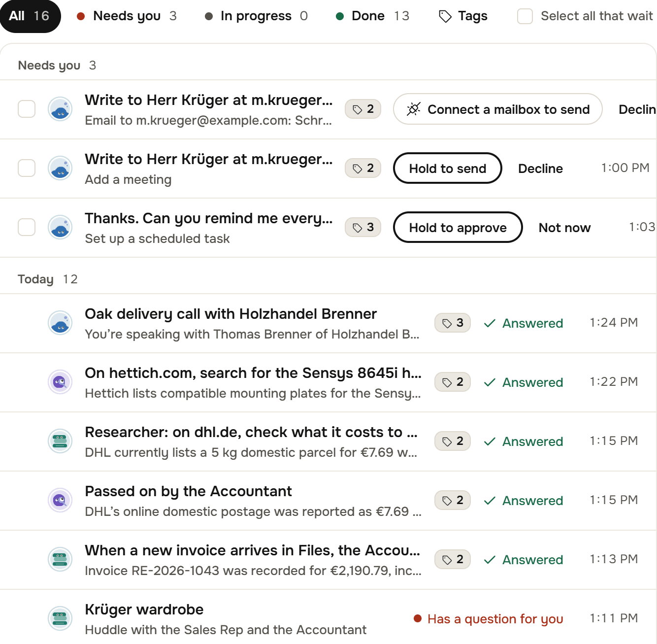Open tag badge on Oak delivery call row

[453, 323]
